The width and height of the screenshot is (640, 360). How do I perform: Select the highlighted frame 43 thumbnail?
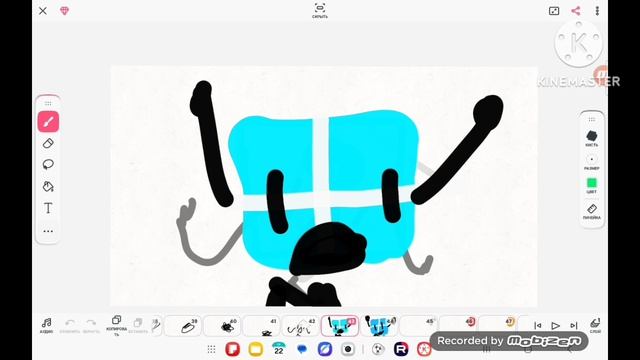pos(340,326)
